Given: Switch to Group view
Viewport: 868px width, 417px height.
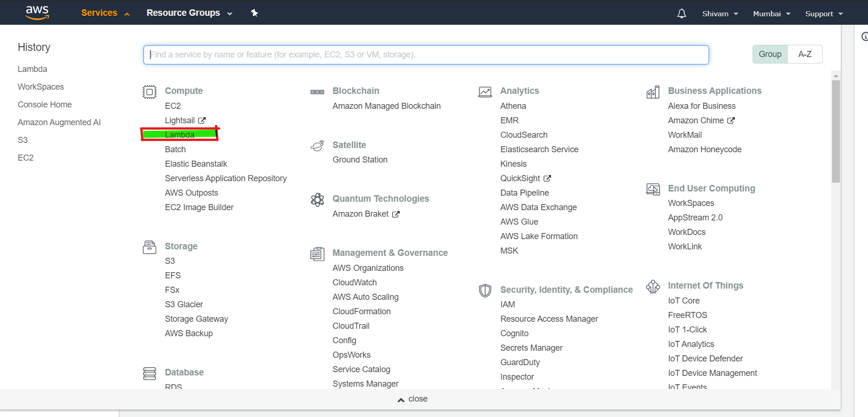Looking at the screenshot, I should point(770,54).
